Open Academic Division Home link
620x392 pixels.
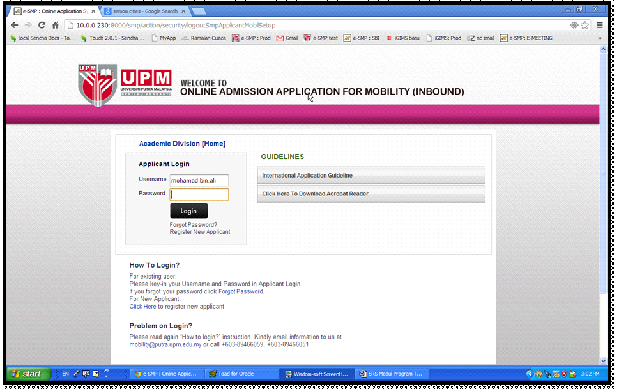(x=182, y=144)
